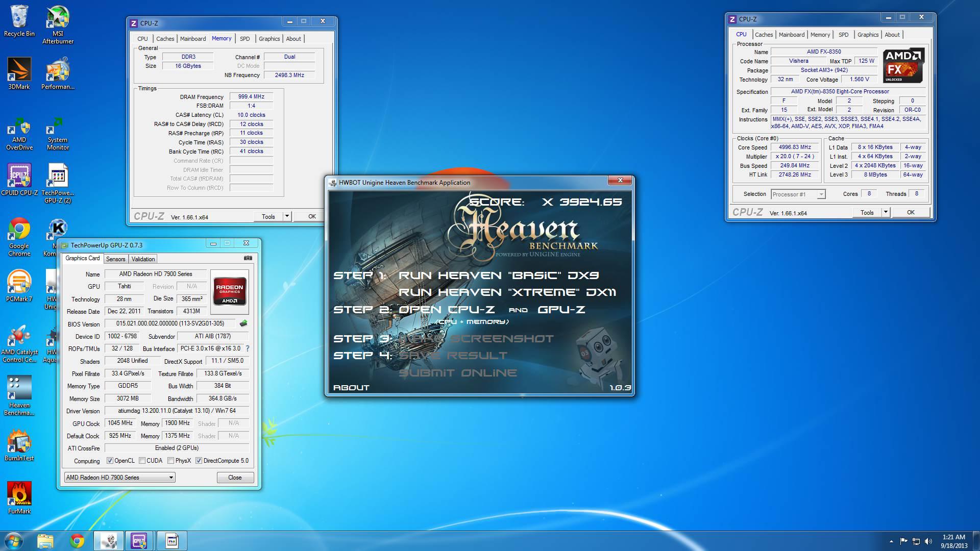This screenshot has height=551, width=980.
Task: Open Processor #1 selection dropdown
Action: 798,194
